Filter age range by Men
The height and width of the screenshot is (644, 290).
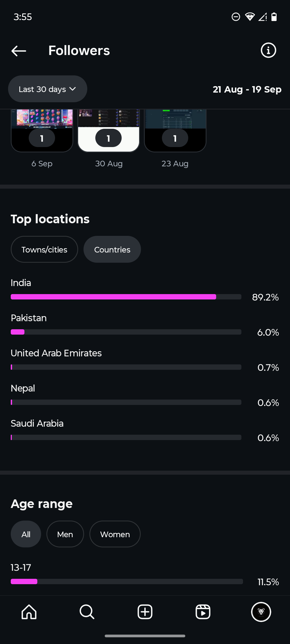point(65,534)
